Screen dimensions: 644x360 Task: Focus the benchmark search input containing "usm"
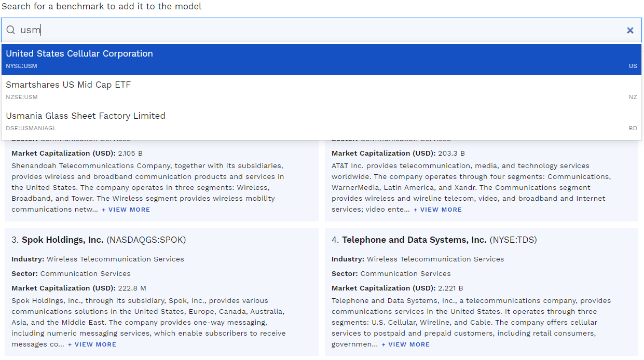pos(322,30)
